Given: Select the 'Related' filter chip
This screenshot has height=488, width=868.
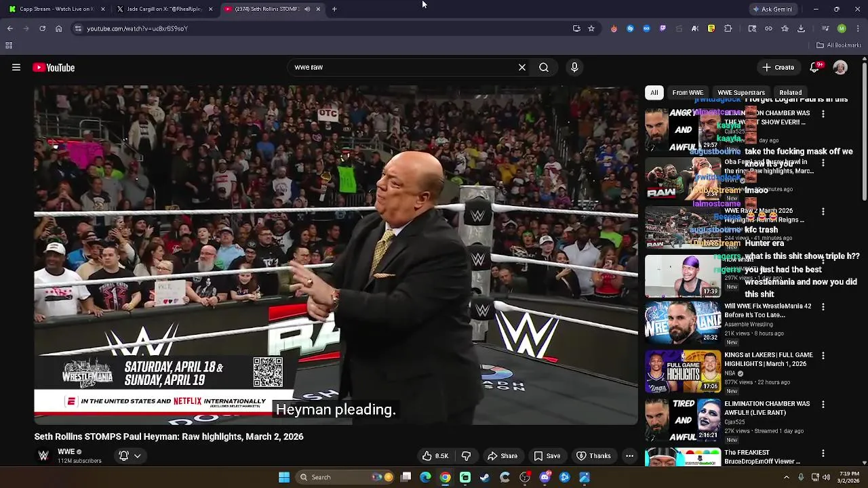Looking at the screenshot, I should point(790,93).
